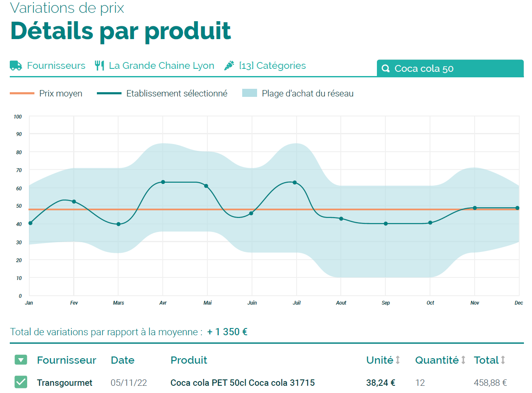Image resolution: width=532 pixels, height=393 pixels.
Task: Click the fork and knife restaurant icon
Action: 99,66
